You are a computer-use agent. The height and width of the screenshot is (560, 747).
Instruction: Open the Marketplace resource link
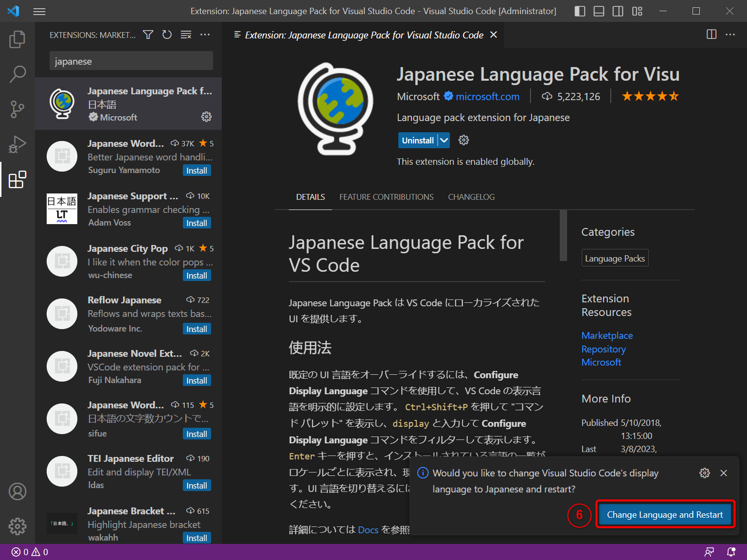pyautogui.click(x=607, y=335)
